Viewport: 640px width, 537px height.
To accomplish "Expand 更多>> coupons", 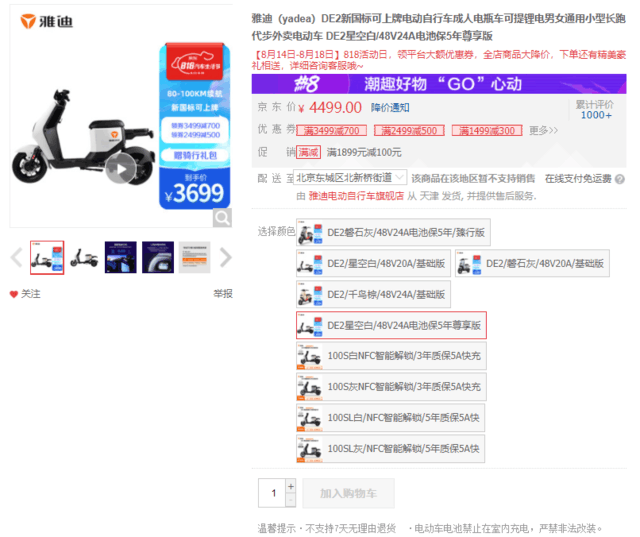I will pos(543,131).
